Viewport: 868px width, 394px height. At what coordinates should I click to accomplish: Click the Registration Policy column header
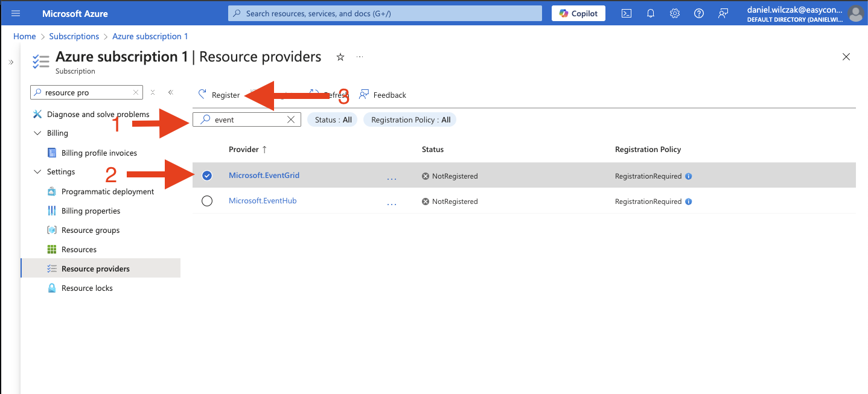(648, 149)
